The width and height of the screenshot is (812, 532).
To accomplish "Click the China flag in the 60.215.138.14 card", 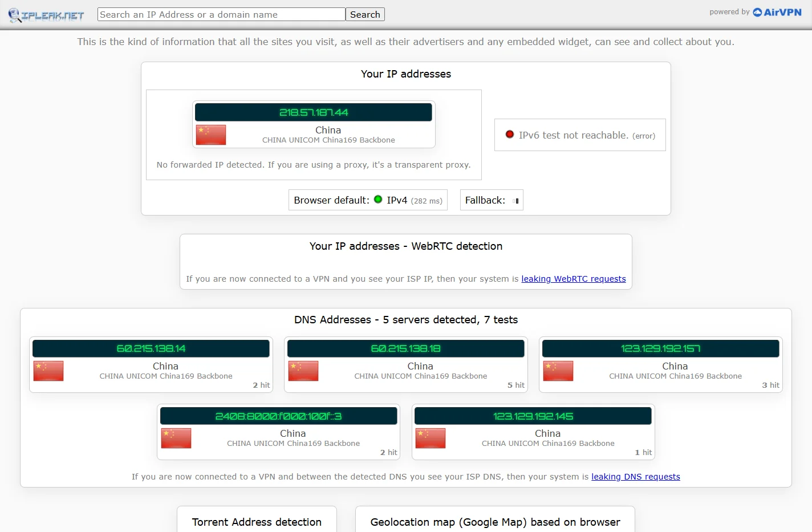I will [x=48, y=371].
